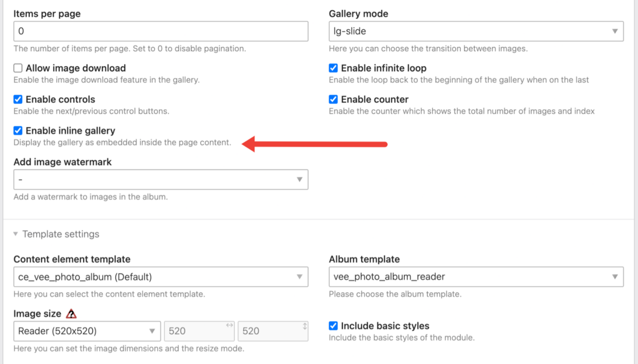Click the image width field showing 520

[x=193, y=331]
